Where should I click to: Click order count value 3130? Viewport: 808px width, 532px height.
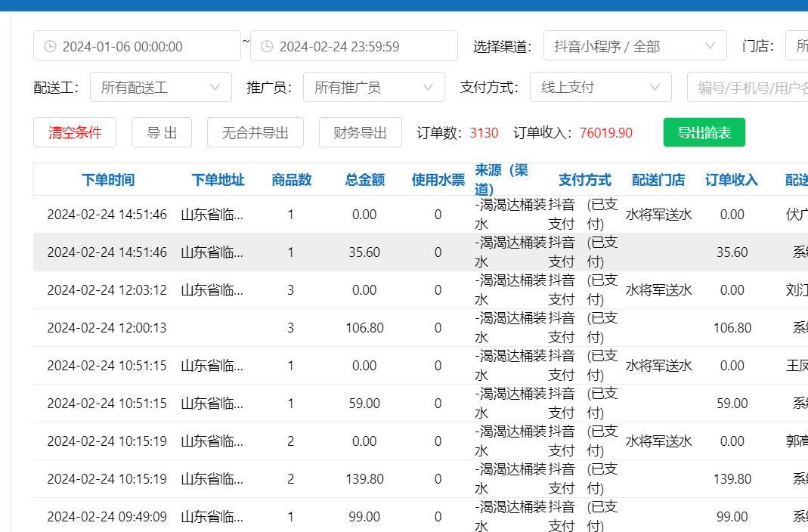[x=484, y=133]
